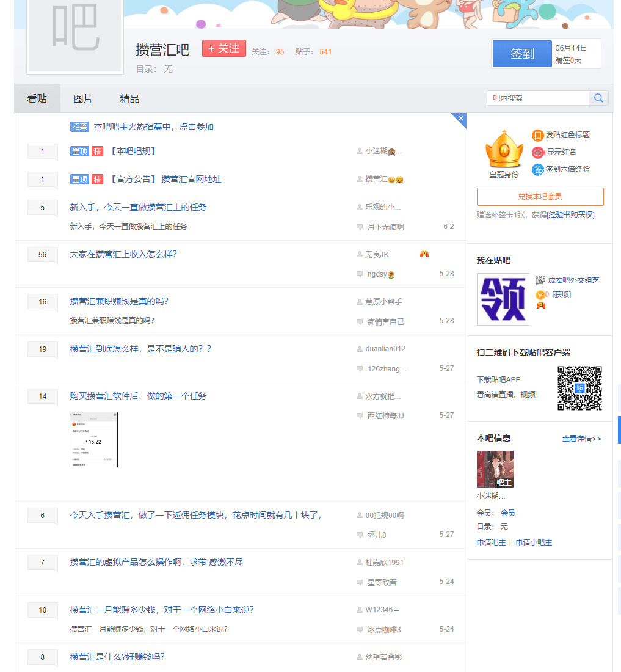
Task: Open the post 大家在攒营汇上收入怎么样?
Action: [123, 254]
